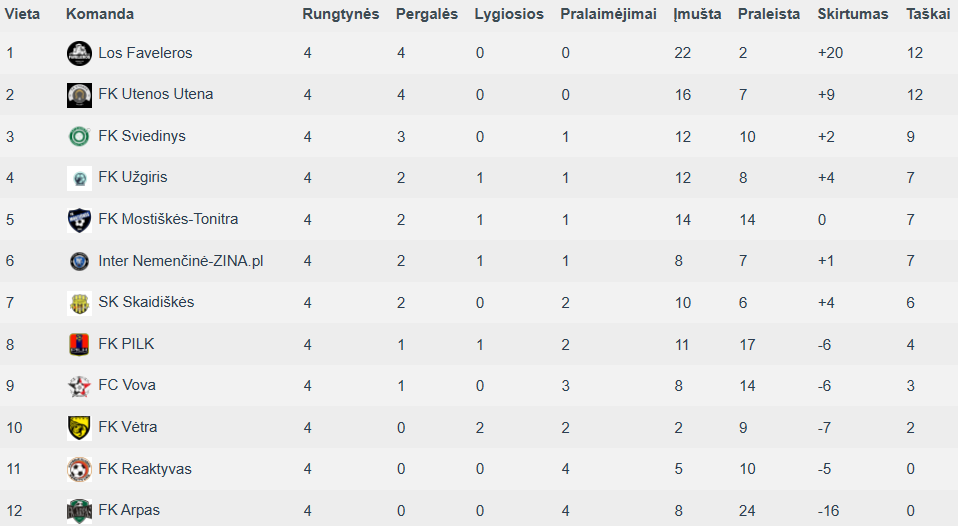Select the Pralaimėjimai column header

pos(609,14)
